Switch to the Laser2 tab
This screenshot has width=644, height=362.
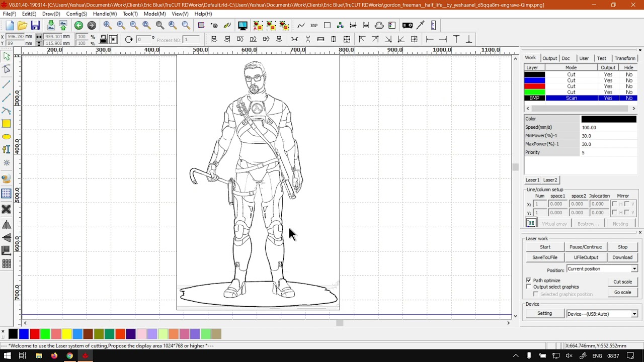[x=550, y=180]
